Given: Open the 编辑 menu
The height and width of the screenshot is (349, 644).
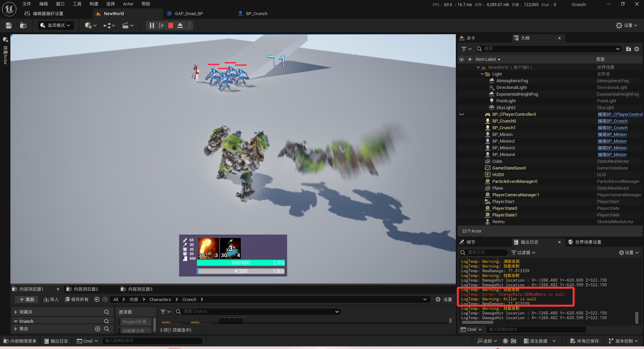Looking at the screenshot, I should click(x=44, y=4).
